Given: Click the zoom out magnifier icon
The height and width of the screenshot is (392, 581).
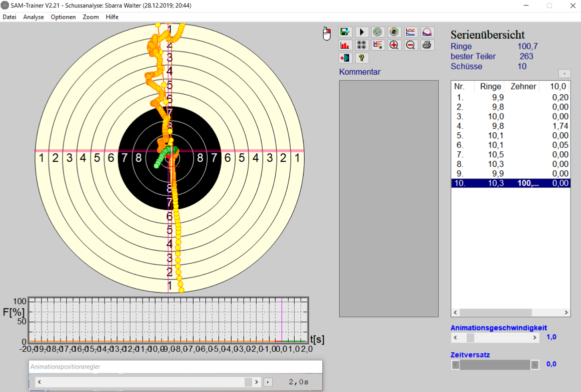Looking at the screenshot, I should 410,45.
